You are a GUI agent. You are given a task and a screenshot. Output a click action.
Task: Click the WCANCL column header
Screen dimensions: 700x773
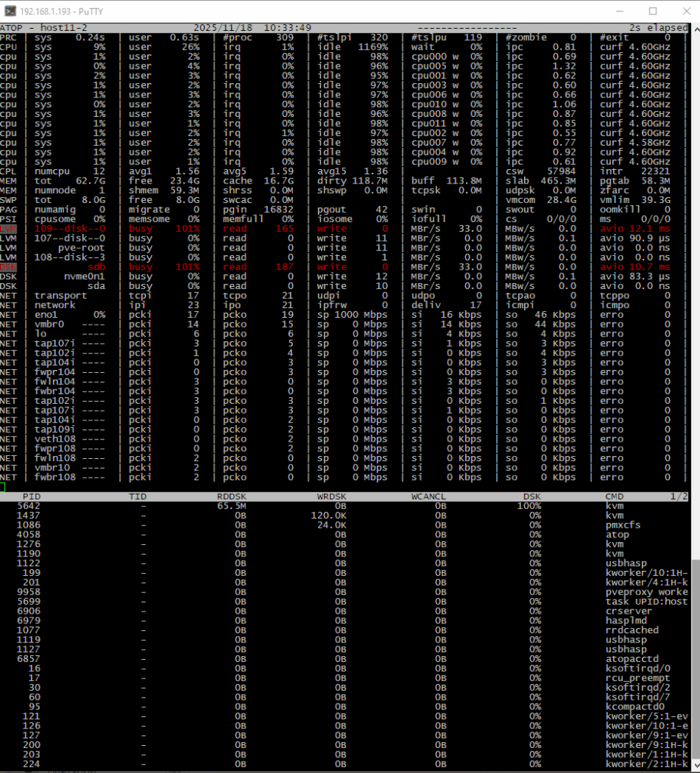(x=428, y=496)
